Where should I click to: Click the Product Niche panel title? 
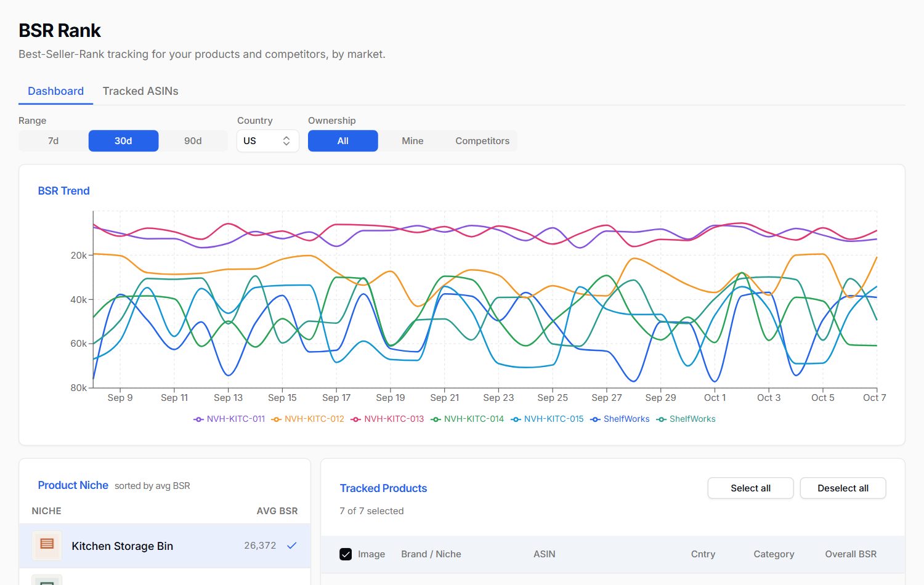click(x=73, y=485)
